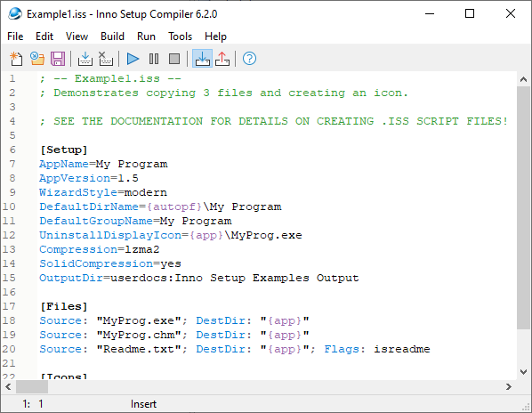
Task: Click line number 17 in the gutter
Action: (9, 306)
